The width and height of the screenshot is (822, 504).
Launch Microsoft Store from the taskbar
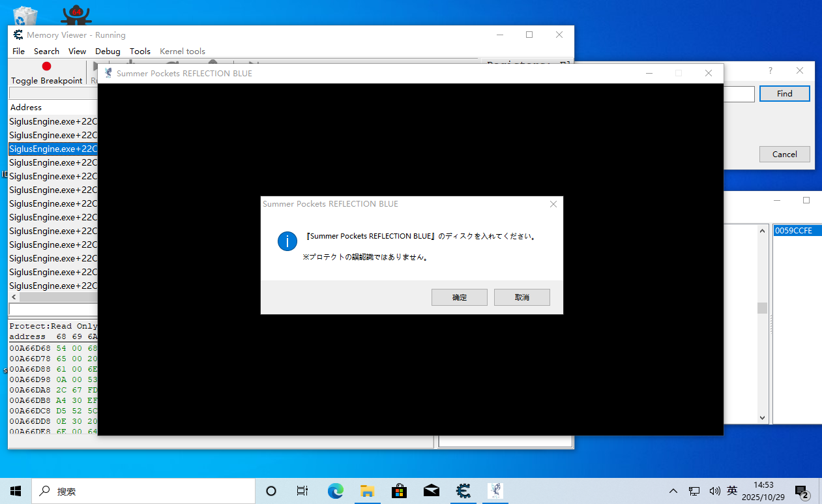pyautogui.click(x=400, y=491)
